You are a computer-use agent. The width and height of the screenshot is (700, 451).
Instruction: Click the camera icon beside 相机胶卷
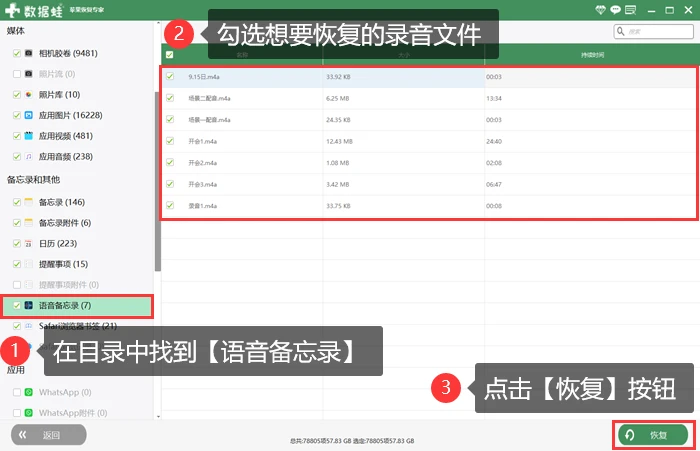pyautogui.click(x=29, y=53)
